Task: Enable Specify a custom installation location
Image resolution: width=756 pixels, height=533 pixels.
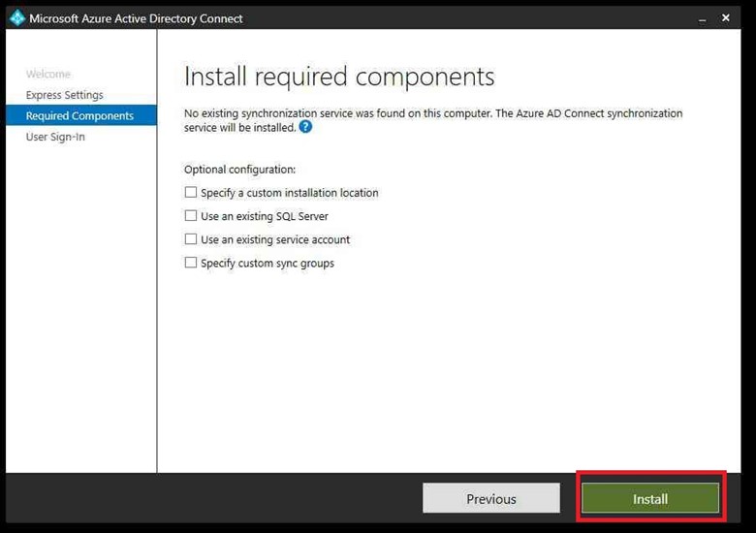Action: pos(191,193)
